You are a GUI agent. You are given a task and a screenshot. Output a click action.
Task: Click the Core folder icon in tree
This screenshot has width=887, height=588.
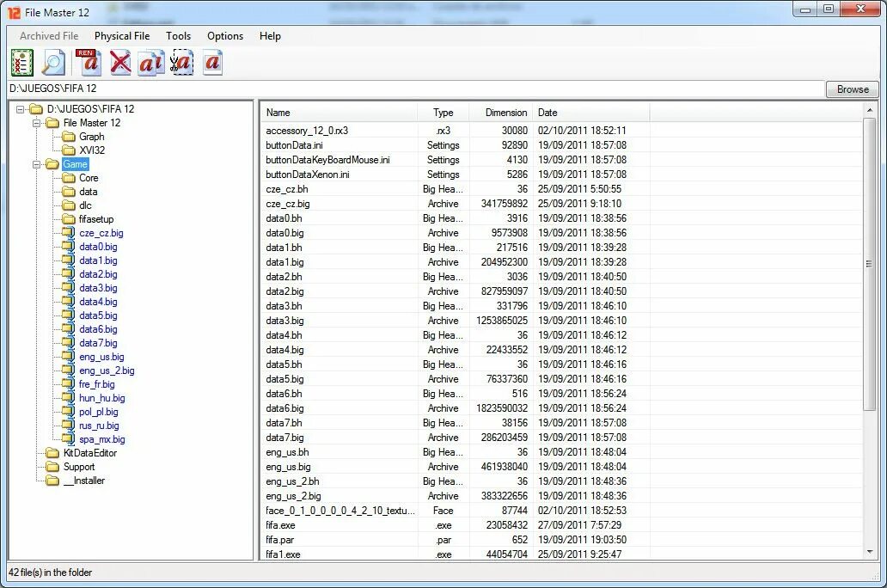(69, 178)
